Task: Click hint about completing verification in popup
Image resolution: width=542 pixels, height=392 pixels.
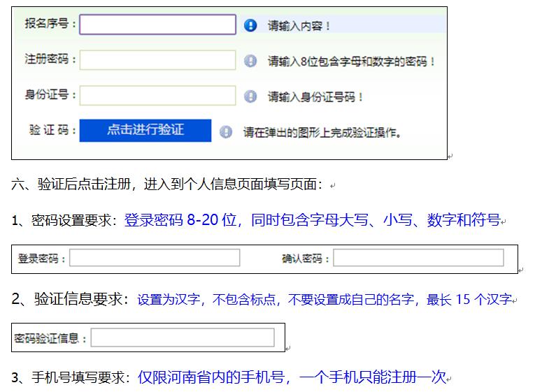Action: point(323,132)
